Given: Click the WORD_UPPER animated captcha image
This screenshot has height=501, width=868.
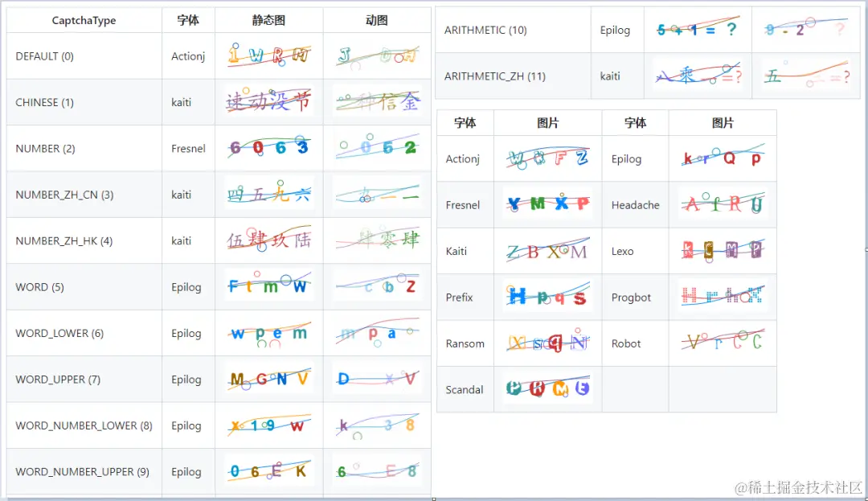Looking at the screenshot, I should [x=376, y=379].
